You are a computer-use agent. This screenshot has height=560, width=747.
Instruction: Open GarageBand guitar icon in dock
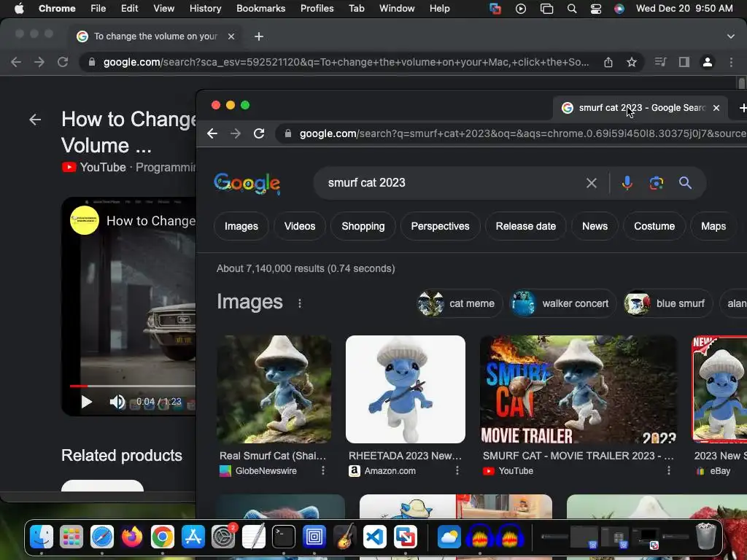pyautogui.click(x=344, y=537)
